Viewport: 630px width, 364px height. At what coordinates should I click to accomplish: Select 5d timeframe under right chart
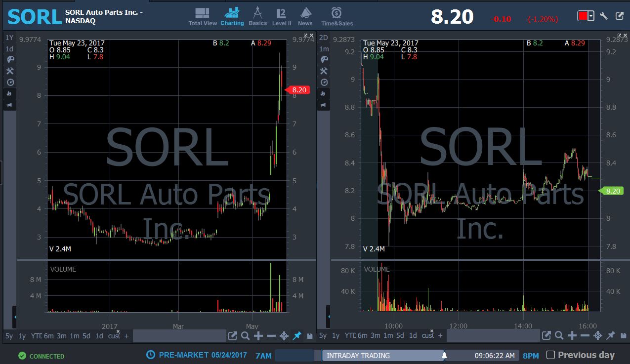(x=400, y=336)
